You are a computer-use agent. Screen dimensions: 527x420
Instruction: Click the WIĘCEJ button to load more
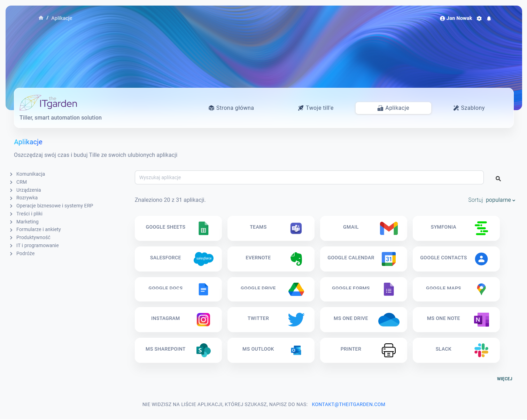click(504, 379)
